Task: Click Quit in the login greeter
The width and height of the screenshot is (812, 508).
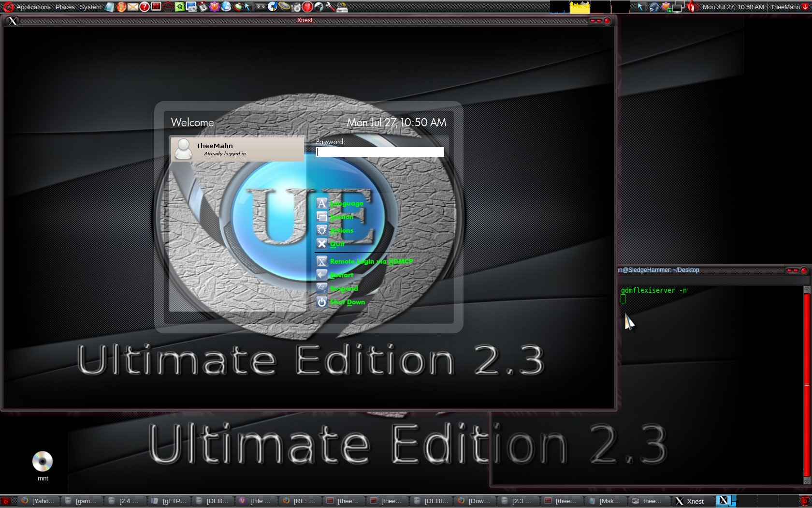Action: click(337, 244)
